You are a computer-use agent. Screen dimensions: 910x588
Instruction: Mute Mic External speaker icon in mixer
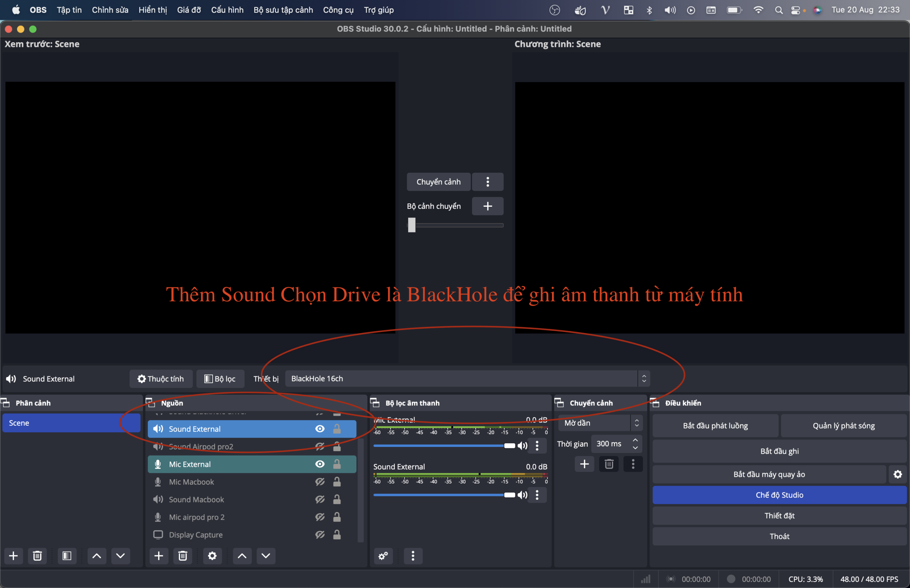522,446
